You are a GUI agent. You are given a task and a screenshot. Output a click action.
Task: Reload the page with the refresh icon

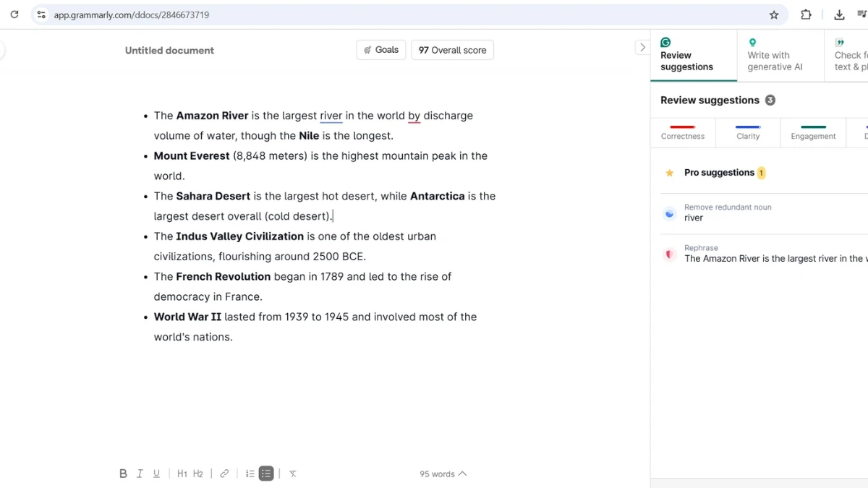point(14,14)
